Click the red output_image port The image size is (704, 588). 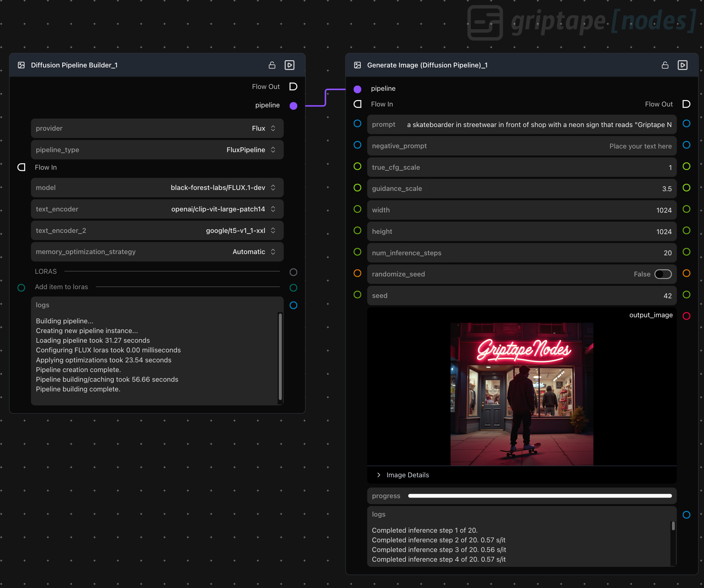(x=686, y=316)
